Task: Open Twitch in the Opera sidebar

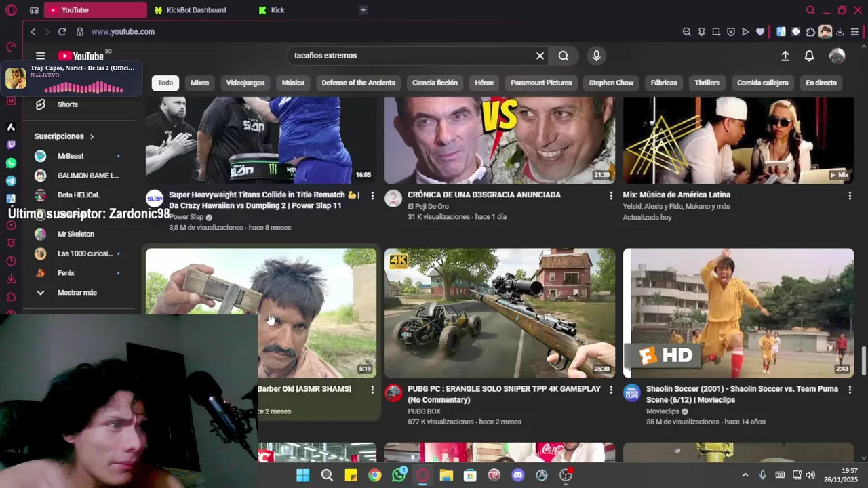Action: click(x=11, y=145)
